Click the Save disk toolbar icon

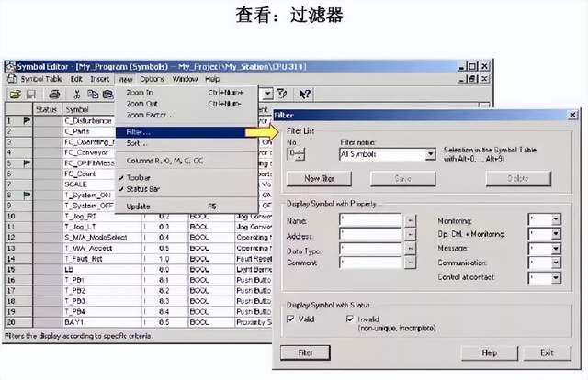pyautogui.click(x=30, y=94)
